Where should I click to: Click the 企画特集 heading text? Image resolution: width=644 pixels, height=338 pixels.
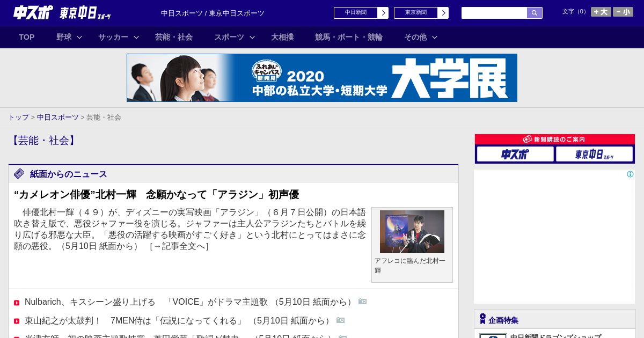pos(503,320)
